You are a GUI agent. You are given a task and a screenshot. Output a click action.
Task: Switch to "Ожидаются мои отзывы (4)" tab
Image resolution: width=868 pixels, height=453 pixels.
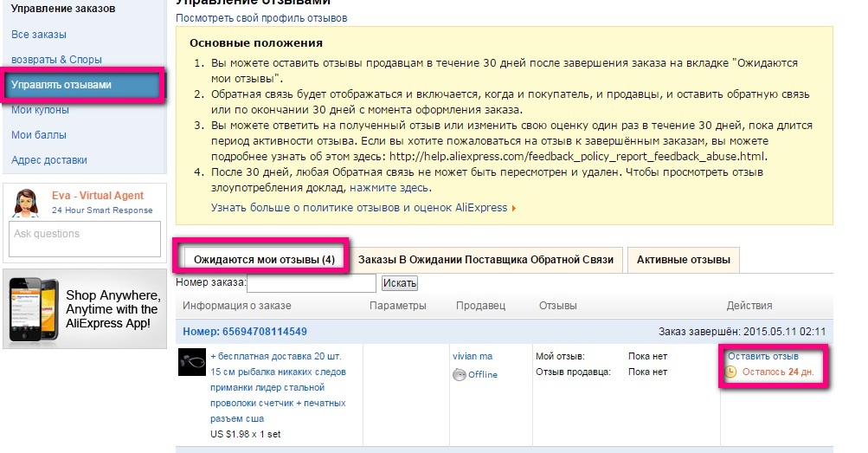click(264, 260)
